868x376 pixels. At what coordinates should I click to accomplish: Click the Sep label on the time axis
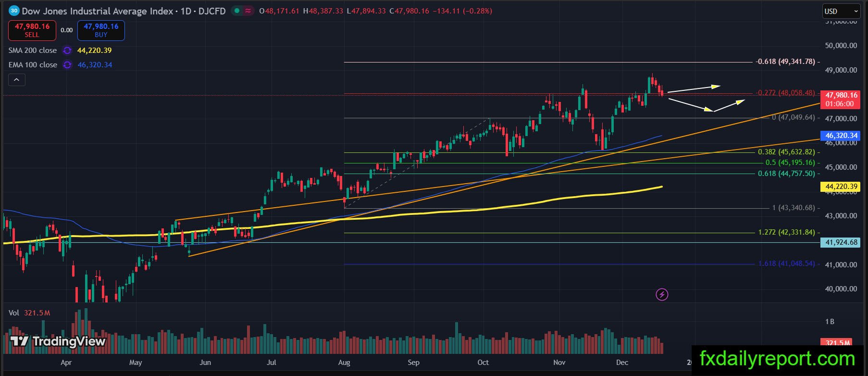[413, 363]
